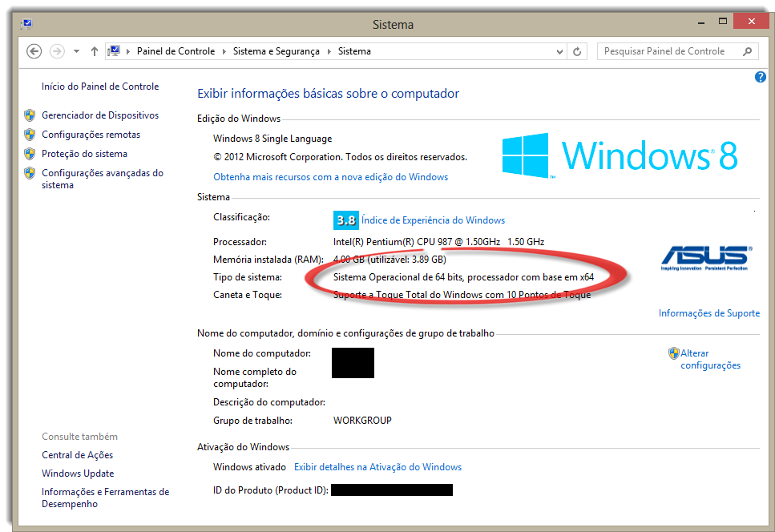
Task: Click the magnifier search icon
Action: click(x=747, y=51)
